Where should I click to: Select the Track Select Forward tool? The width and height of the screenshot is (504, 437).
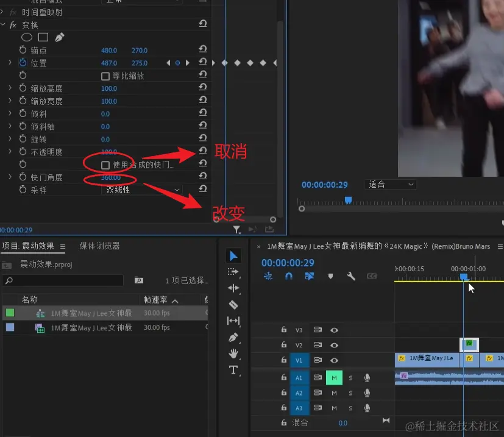(x=233, y=272)
